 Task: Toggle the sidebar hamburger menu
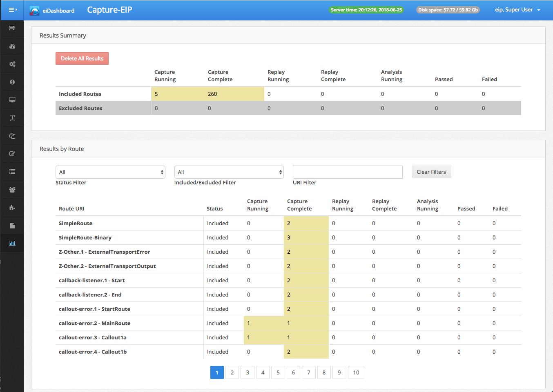(12, 10)
